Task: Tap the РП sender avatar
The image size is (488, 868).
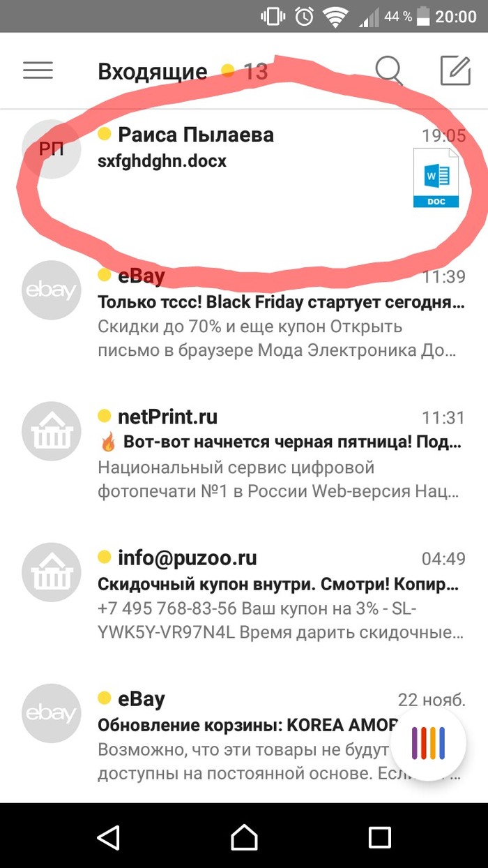Action: tap(51, 149)
